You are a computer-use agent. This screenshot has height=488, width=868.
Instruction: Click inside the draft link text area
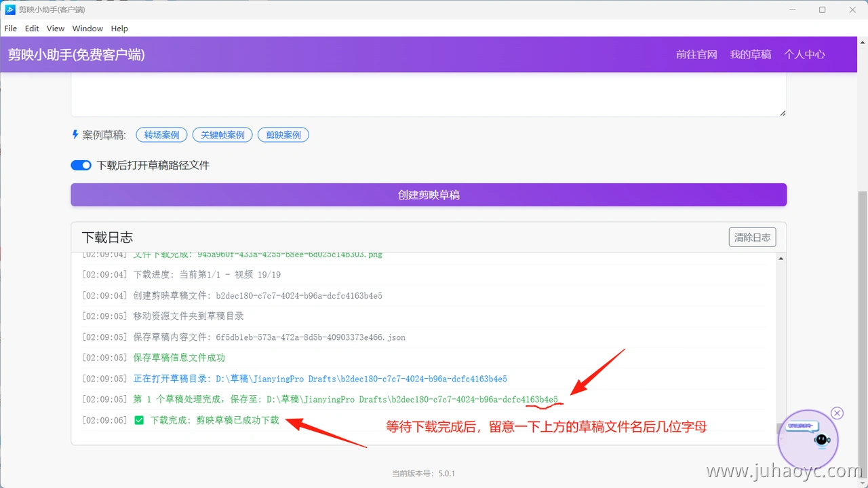[429, 95]
